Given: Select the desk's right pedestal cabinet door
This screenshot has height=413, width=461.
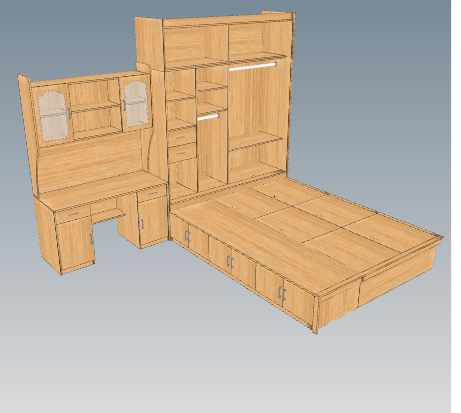Looking at the screenshot, I should pyautogui.click(x=153, y=220).
